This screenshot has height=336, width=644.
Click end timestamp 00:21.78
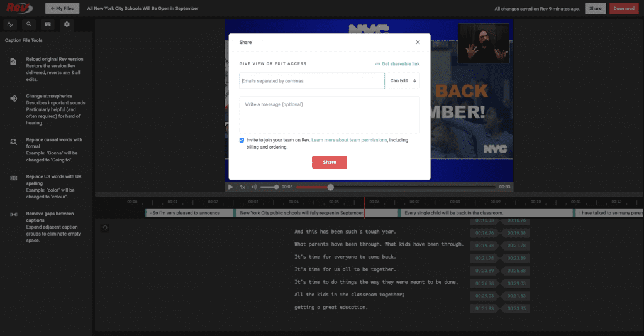click(516, 246)
